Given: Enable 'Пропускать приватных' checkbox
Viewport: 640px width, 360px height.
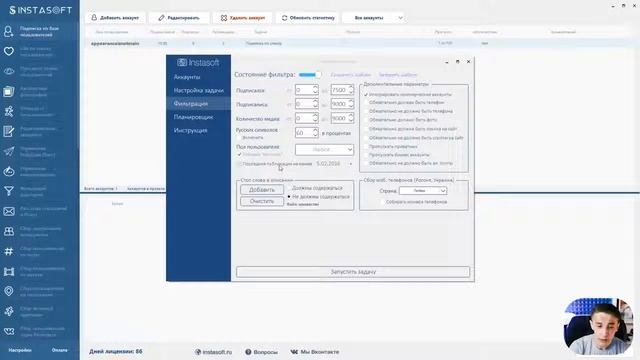Looking at the screenshot, I should (x=366, y=146).
